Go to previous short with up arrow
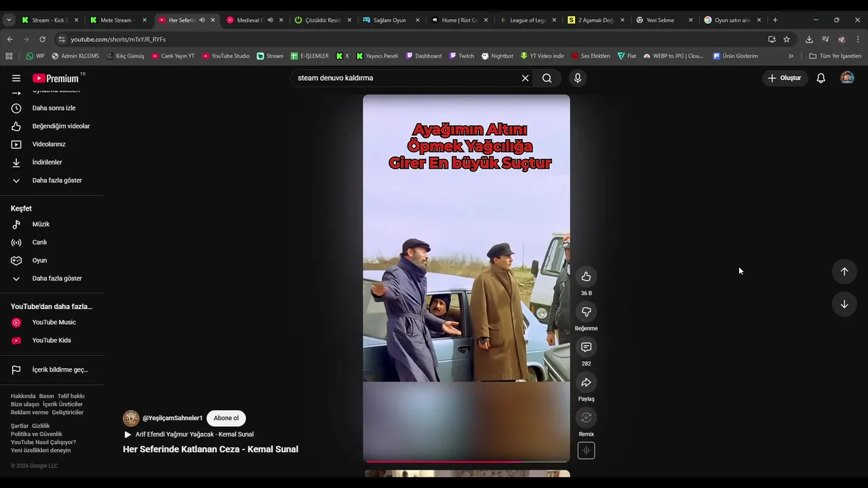Screen dimensions: 868x488 pyautogui.click(x=844, y=271)
